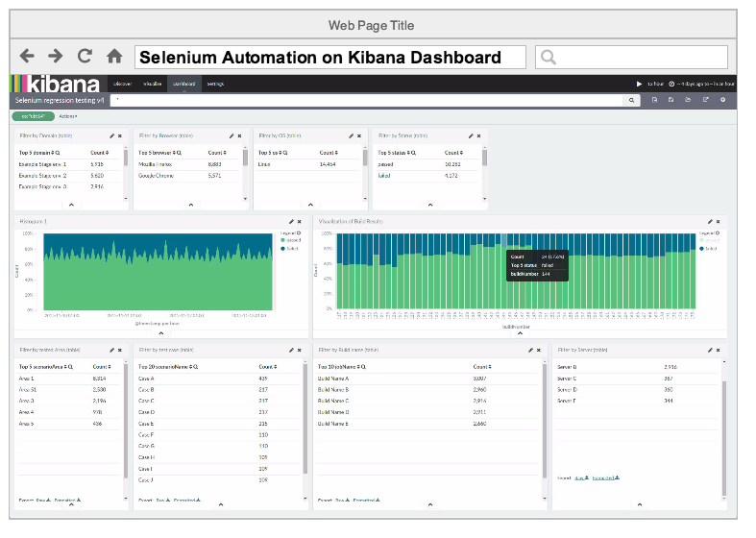Switch to the Dashboard tab
This screenshot has height=538, width=756.
point(184,84)
